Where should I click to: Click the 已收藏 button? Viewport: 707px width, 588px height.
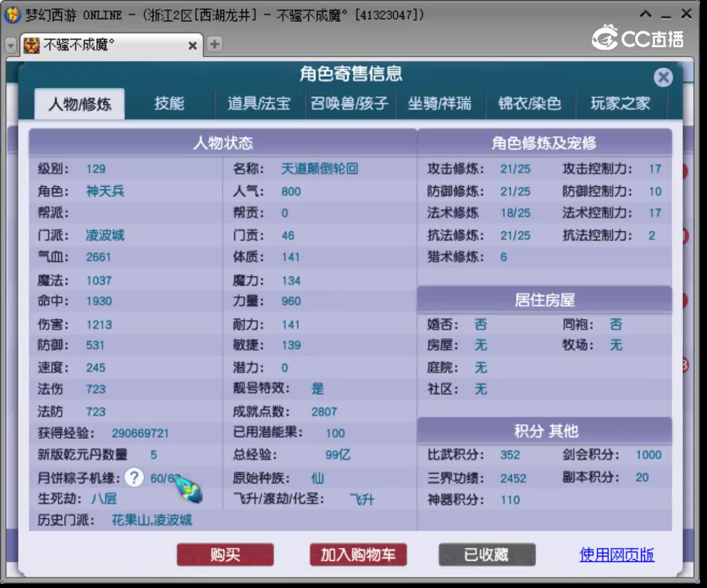(x=487, y=554)
